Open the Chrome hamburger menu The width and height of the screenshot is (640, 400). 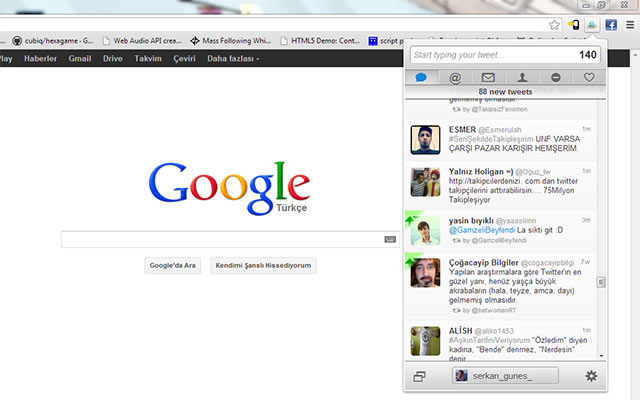pos(630,25)
